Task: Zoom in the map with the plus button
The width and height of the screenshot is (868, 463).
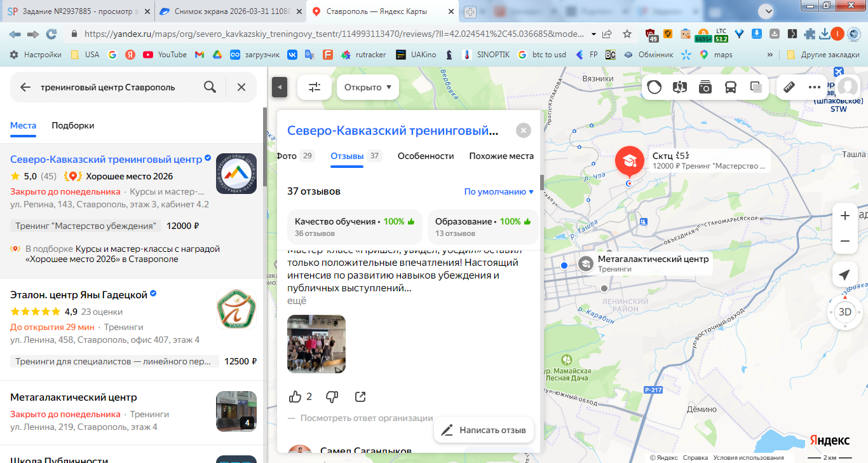Action: (x=845, y=216)
